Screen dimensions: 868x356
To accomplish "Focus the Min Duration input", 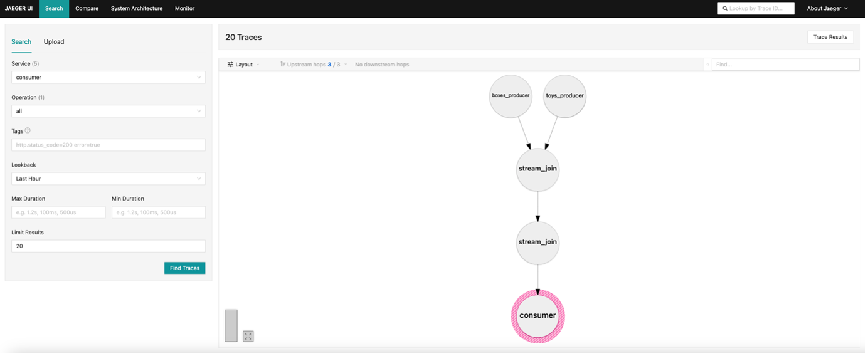I will click(159, 212).
